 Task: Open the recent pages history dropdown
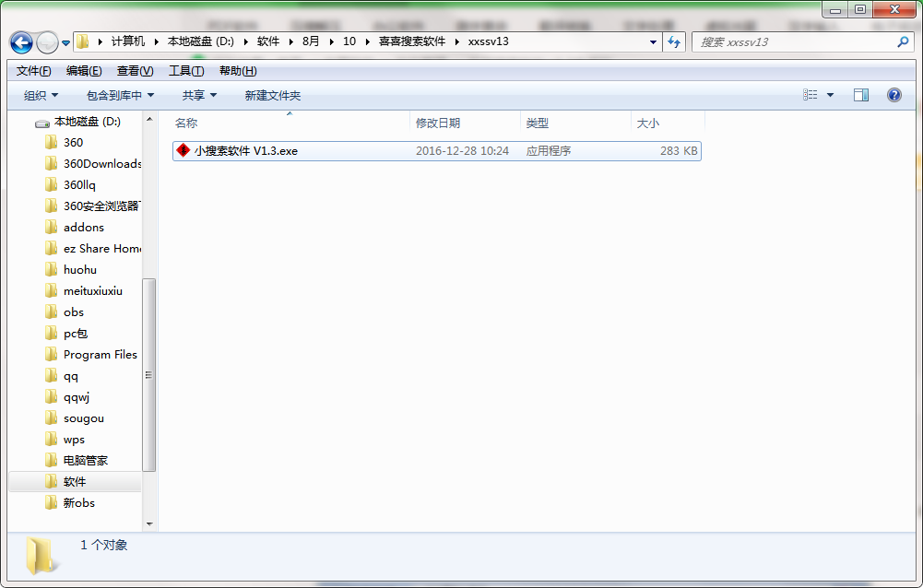[x=66, y=43]
